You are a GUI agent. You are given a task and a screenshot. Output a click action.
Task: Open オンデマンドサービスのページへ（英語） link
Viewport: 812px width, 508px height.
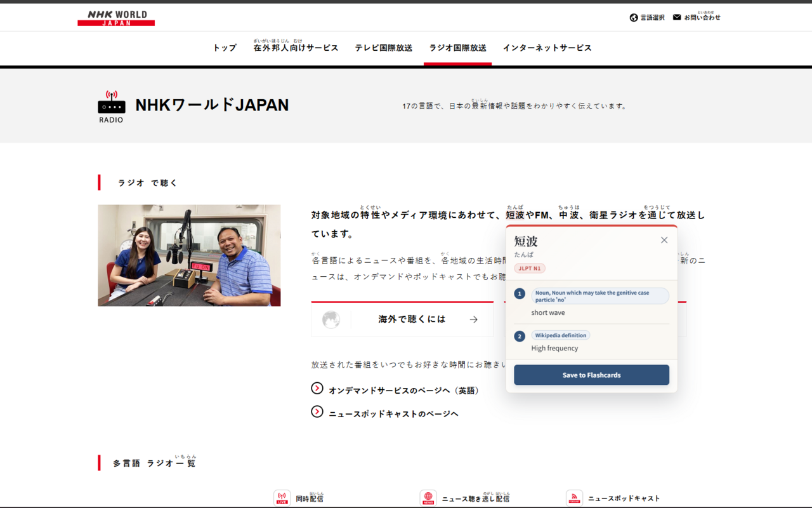tap(404, 391)
